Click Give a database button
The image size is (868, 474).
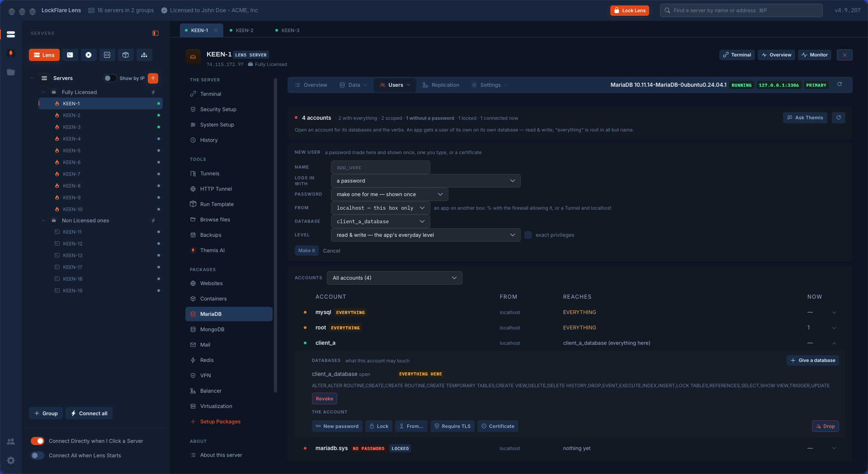pos(812,361)
